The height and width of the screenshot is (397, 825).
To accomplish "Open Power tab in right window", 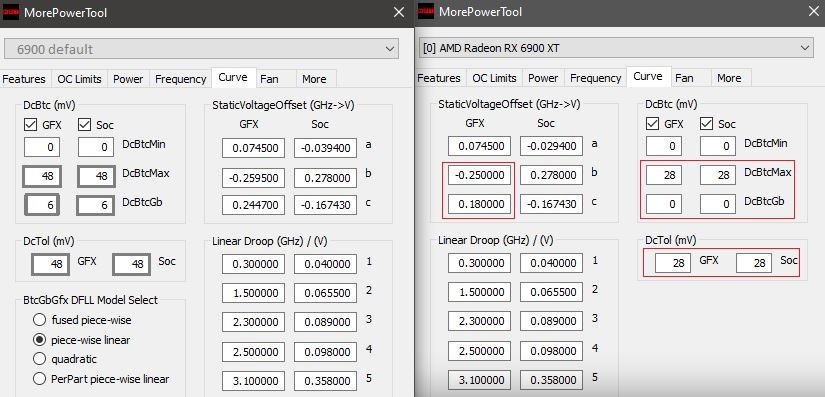I will click(x=543, y=78).
